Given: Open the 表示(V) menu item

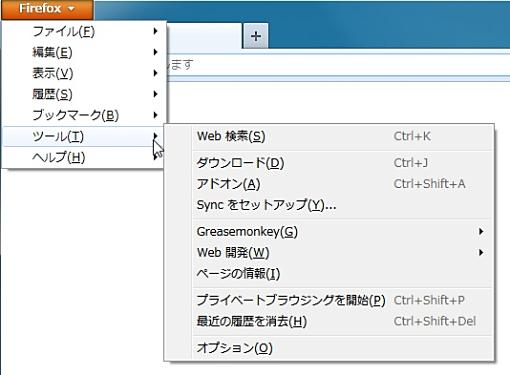Looking at the screenshot, I should click(x=85, y=73).
